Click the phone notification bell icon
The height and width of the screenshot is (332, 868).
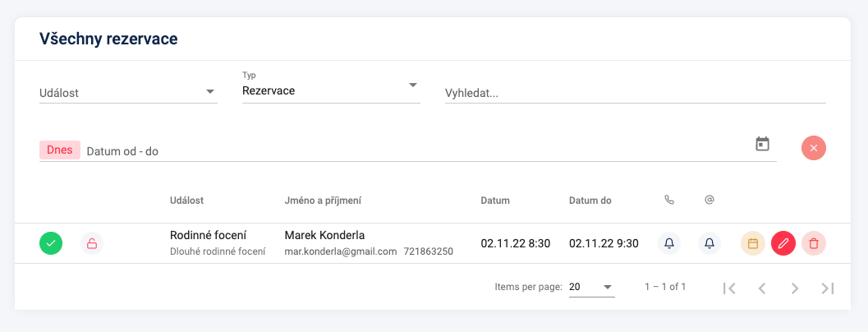coord(669,242)
